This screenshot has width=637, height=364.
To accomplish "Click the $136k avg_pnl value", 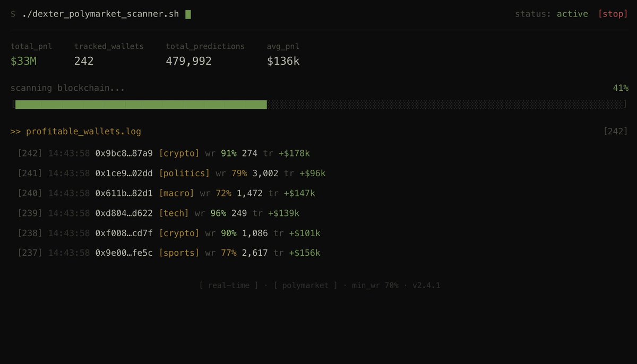I will [x=283, y=61].
